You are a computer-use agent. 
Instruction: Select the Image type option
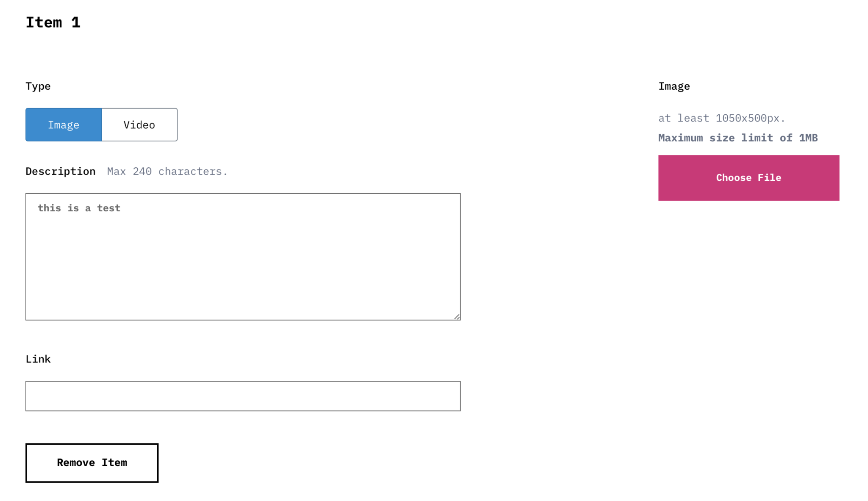click(x=64, y=125)
